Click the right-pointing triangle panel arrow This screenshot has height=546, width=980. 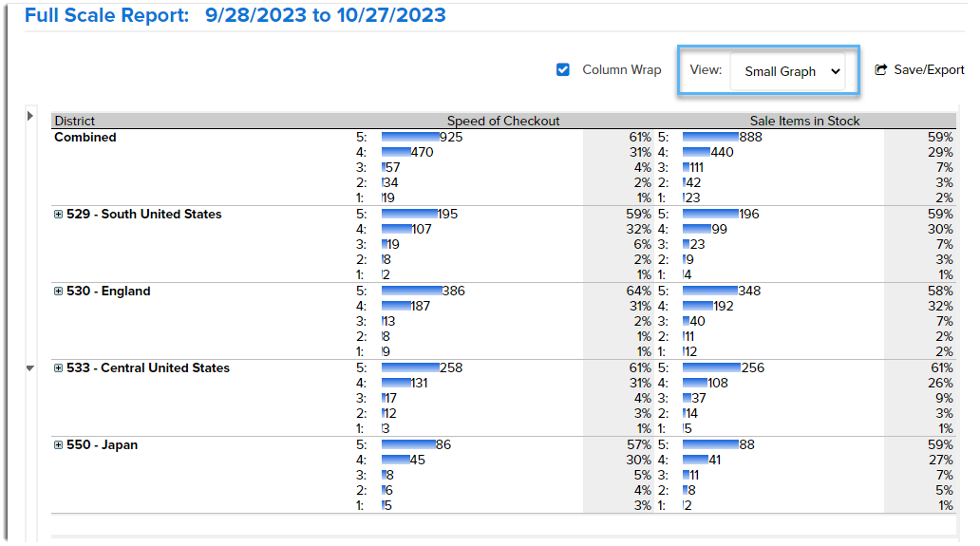[x=30, y=116]
